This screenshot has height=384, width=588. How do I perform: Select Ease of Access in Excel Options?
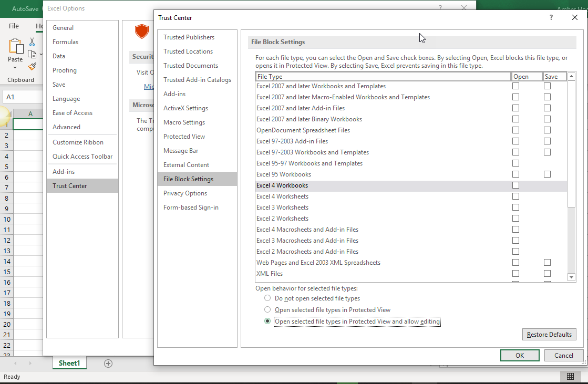[x=82, y=113]
